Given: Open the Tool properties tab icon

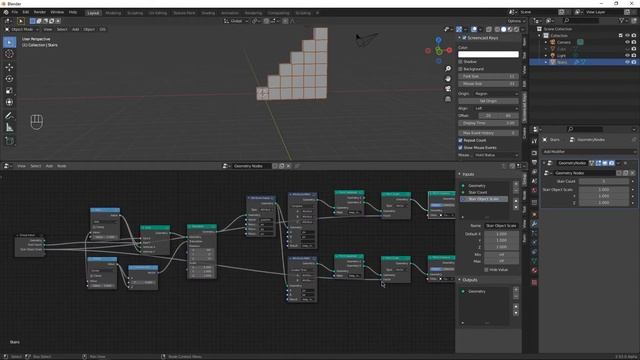Looking at the screenshot, I should pos(534,141).
